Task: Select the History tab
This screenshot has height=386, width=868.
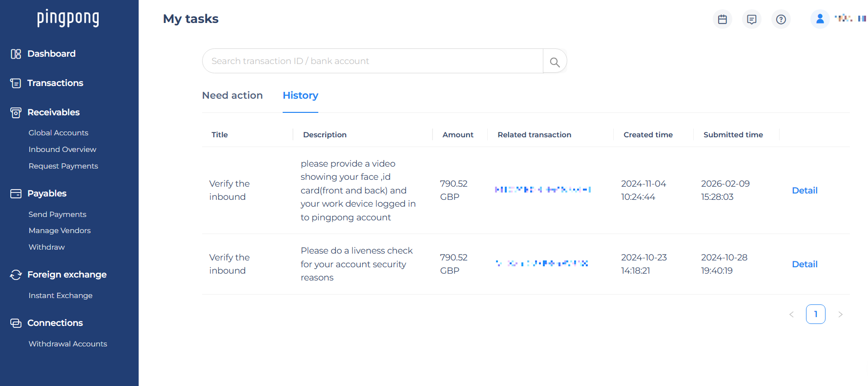Action: [x=300, y=96]
